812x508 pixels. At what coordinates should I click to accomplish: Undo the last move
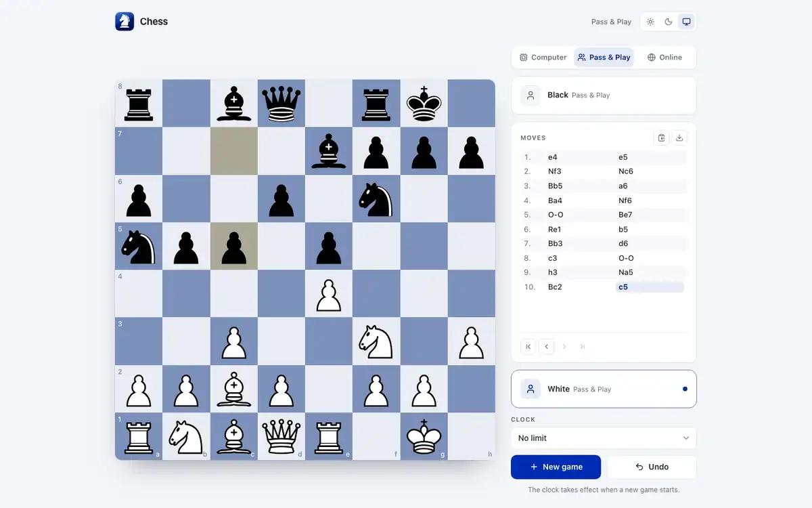click(652, 467)
